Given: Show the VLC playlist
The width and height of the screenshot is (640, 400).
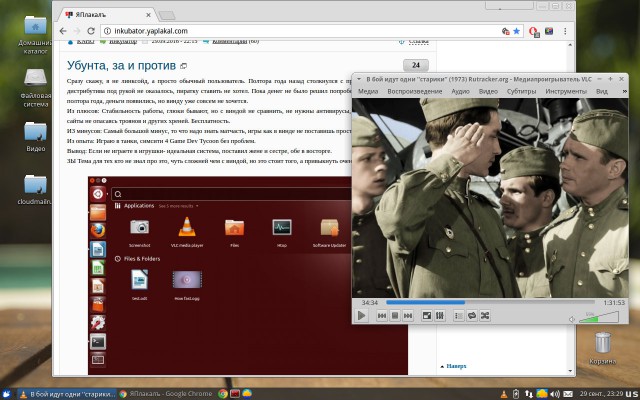Looking at the screenshot, I should coord(459,316).
